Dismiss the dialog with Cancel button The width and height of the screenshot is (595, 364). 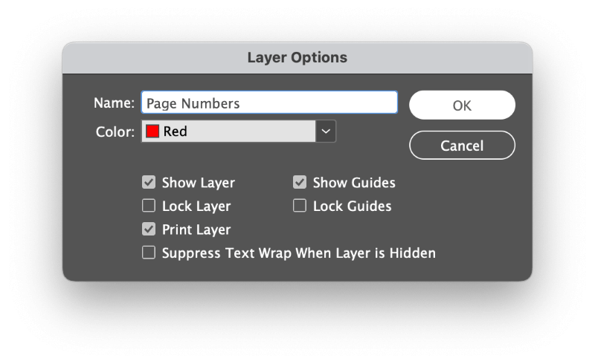(x=462, y=145)
